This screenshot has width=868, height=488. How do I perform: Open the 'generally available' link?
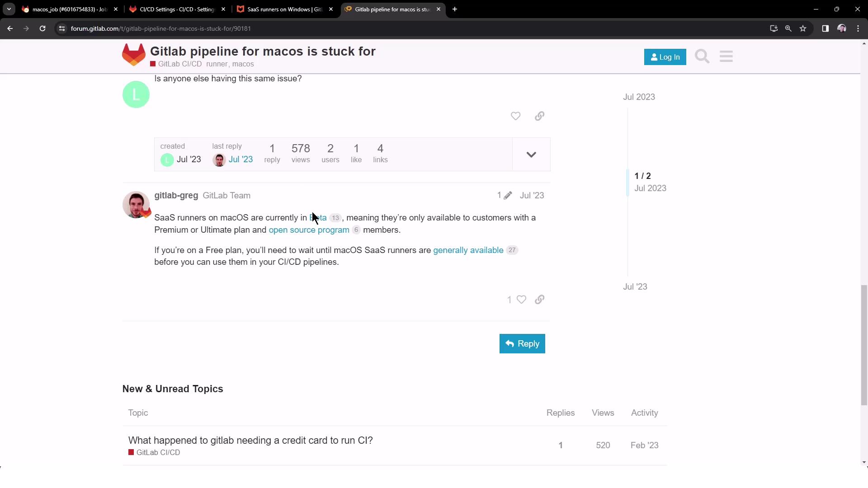(468, 250)
